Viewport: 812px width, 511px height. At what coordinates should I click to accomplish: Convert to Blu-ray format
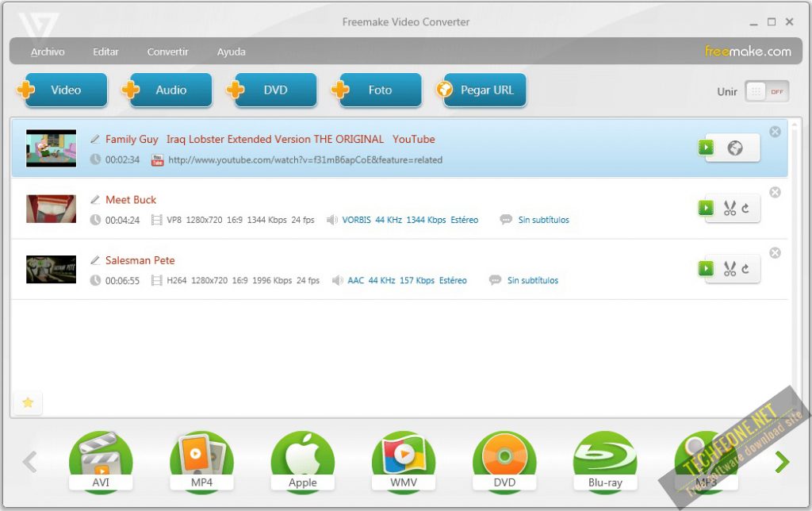[605, 462]
